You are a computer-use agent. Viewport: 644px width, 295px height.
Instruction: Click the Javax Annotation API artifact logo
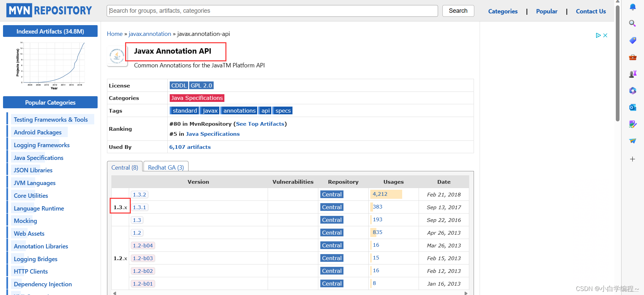click(x=117, y=56)
